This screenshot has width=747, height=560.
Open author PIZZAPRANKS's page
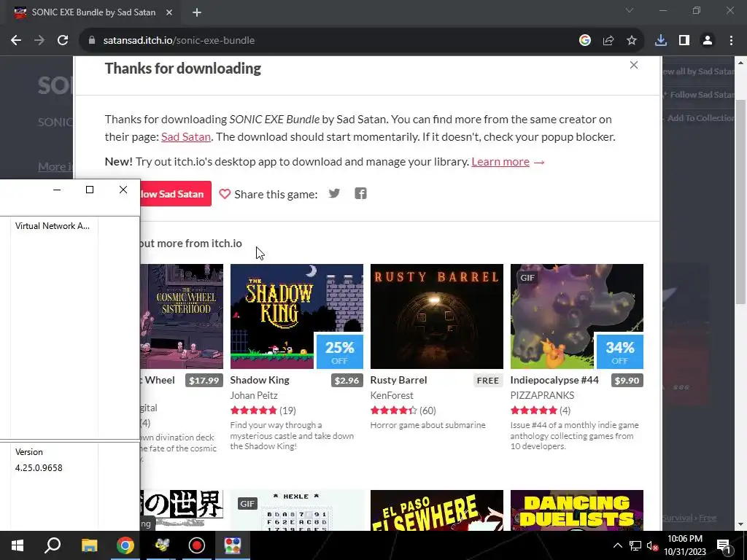542,395
